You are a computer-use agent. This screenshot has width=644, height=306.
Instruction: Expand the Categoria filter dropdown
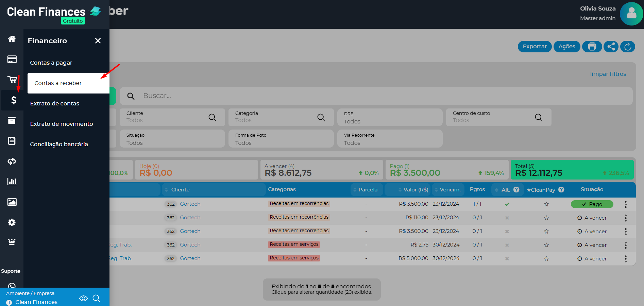[x=281, y=117]
